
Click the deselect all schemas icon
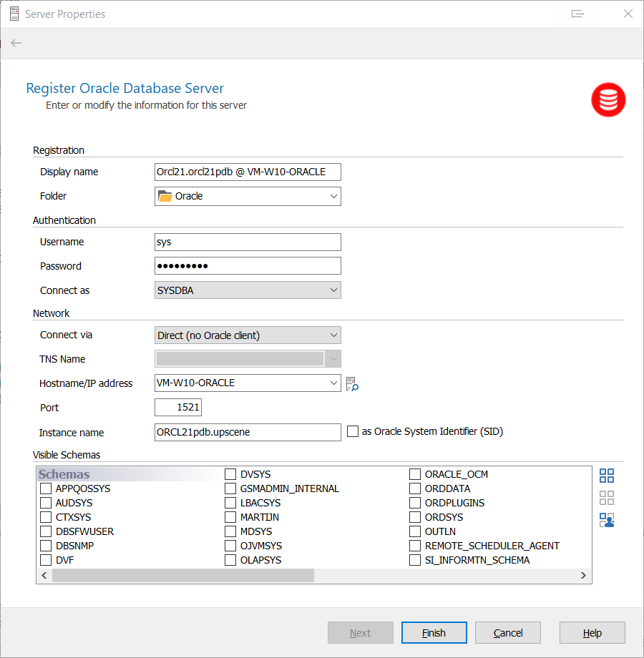pos(607,498)
